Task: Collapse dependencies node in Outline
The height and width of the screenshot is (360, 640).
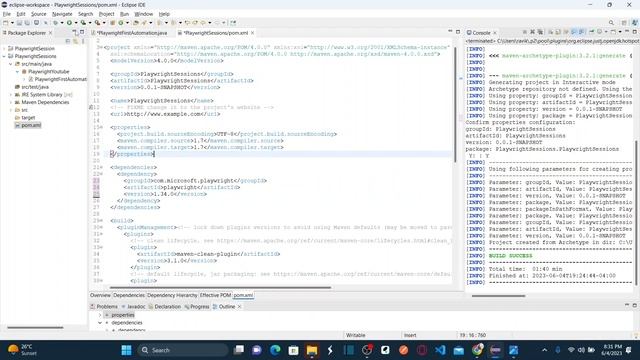Action: pyautogui.click(x=100, y=323)
